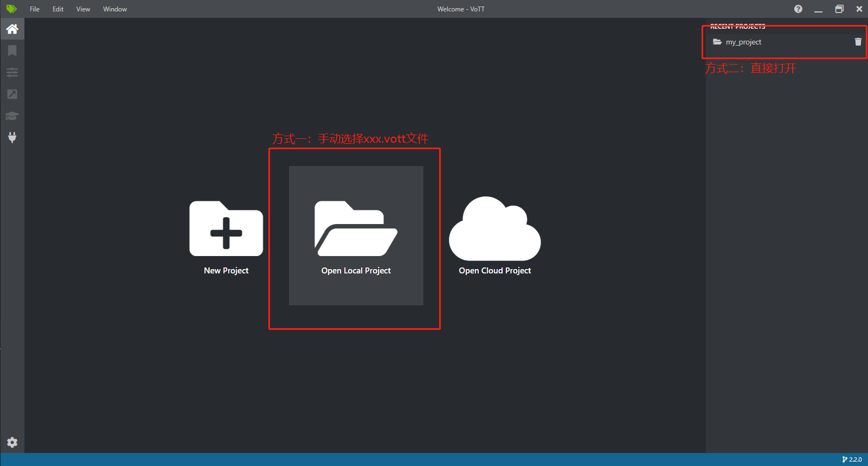Viewport: 868px width, 466px height.
Task: Click the Open Cloud Project cloud icon
Action: tap(494, 228)
